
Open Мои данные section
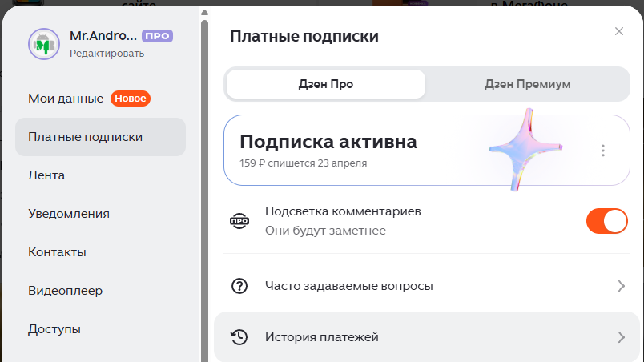[x=66, y=99]
